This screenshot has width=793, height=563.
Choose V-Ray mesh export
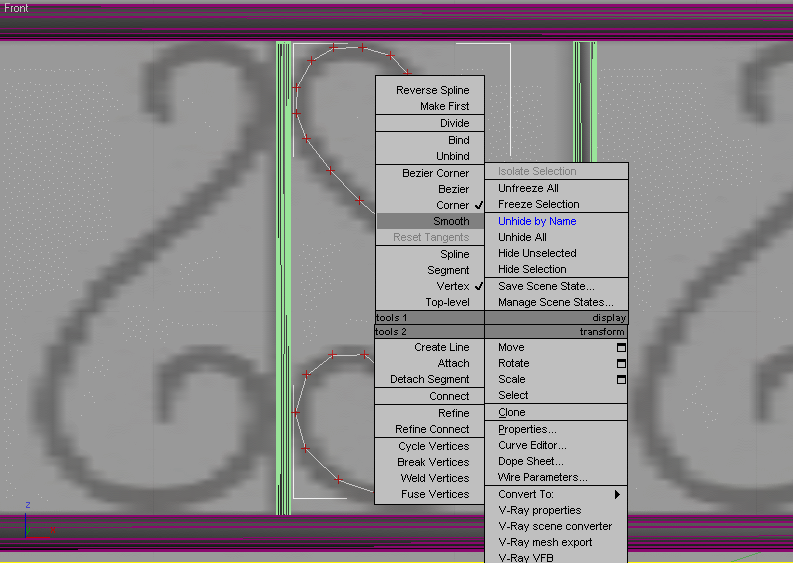click(545, 542)
